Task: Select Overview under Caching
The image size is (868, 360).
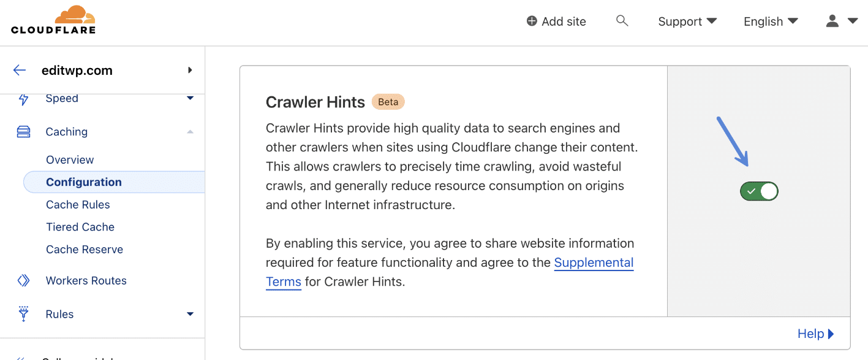Action: [x=70, y=159]
